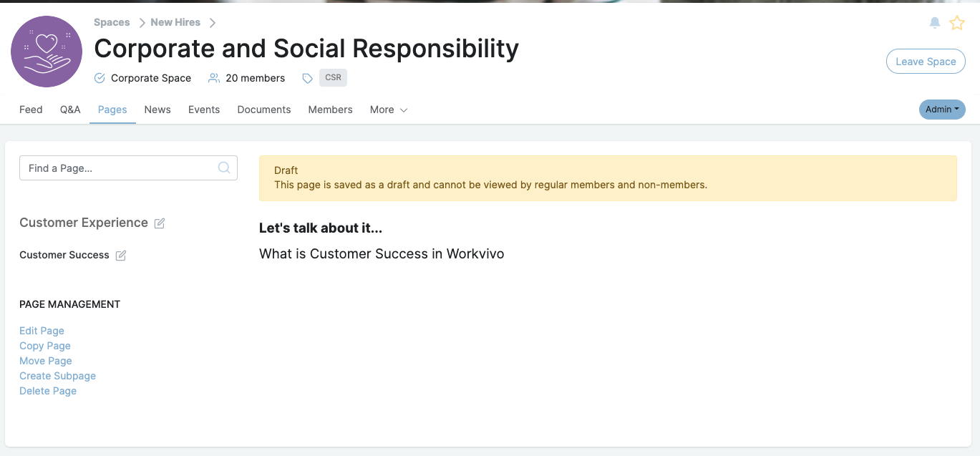The height and width of the screenshot is (456, 980).
Task: Click the 20 members text
Action: pyautogui.click(x=256, y=78)
